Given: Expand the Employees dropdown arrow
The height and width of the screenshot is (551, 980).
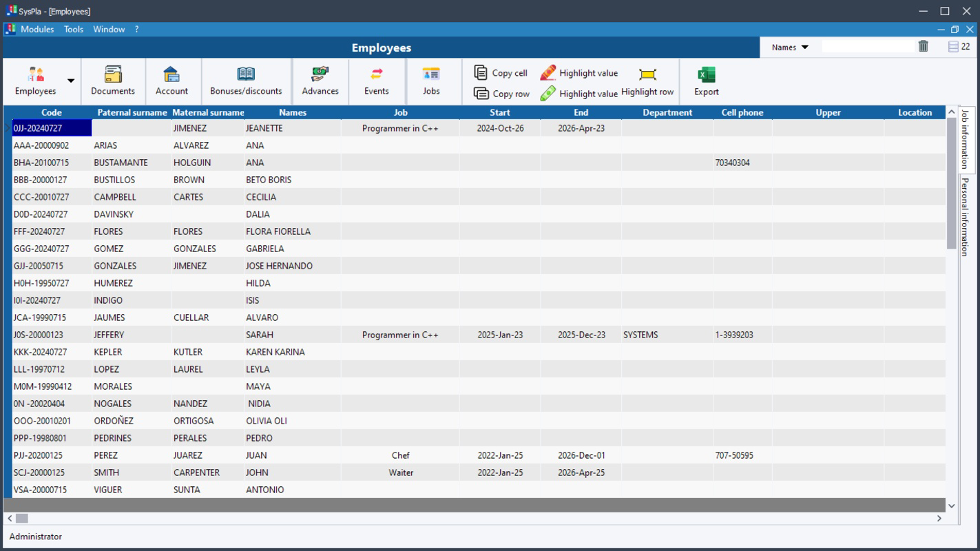Looking at the screenshot, I should click(71, 81).
